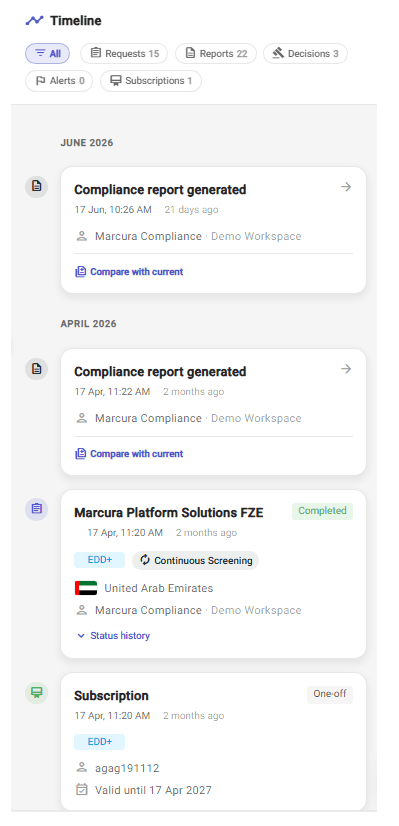Viewport: 399px width, 826px height.
Task: Click the JUNE 2026 section heading
Action: click(87, 143)
